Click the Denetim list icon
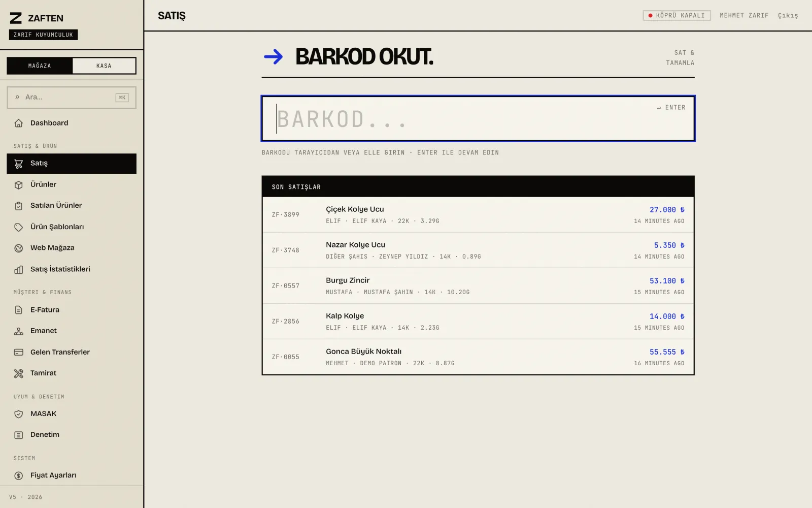 19,435
